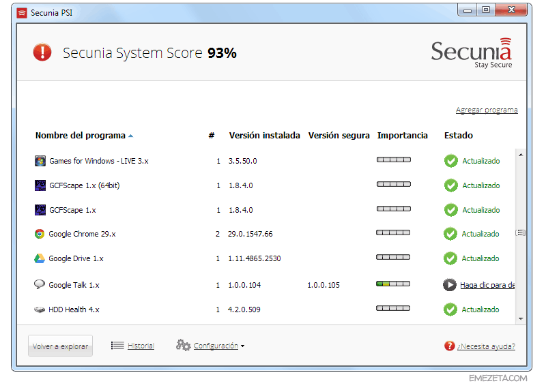Click the importance bar for Google Chrome
The height and width of the screenshot is (392, 546).
(x=393, y=232)
